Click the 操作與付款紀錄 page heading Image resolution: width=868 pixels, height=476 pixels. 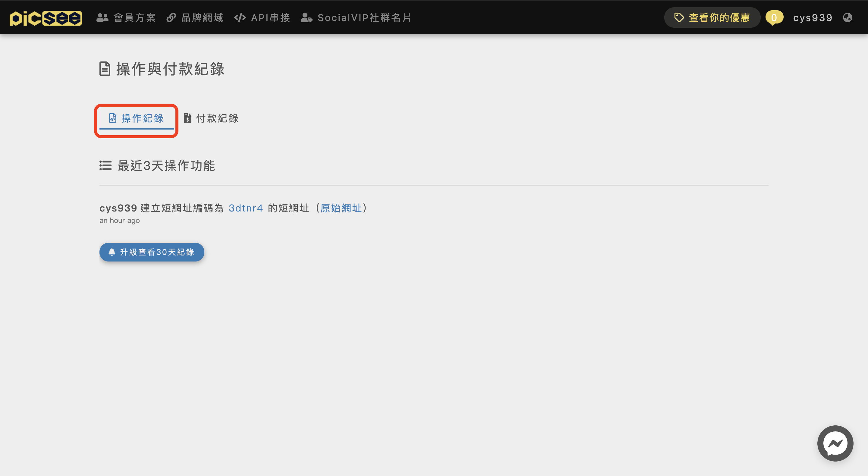(x=162, y=69)
